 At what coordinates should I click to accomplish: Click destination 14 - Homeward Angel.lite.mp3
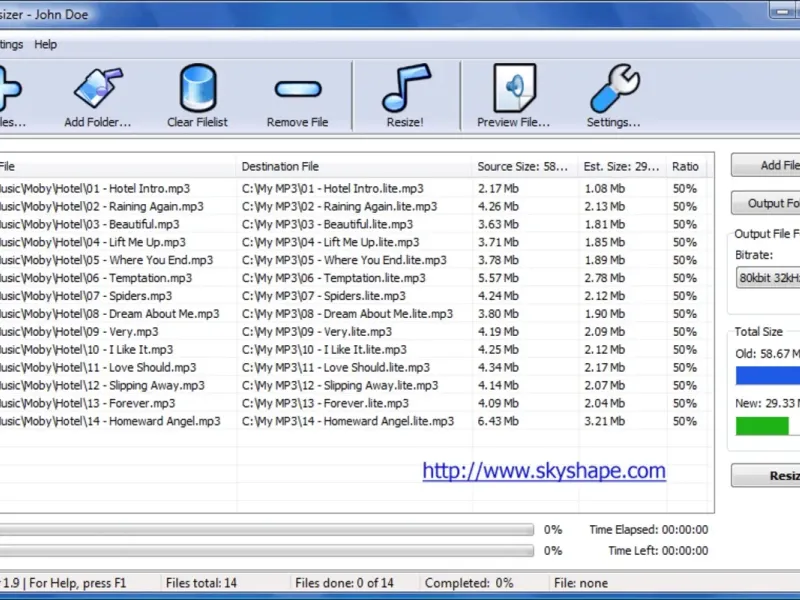click(348, 421)
